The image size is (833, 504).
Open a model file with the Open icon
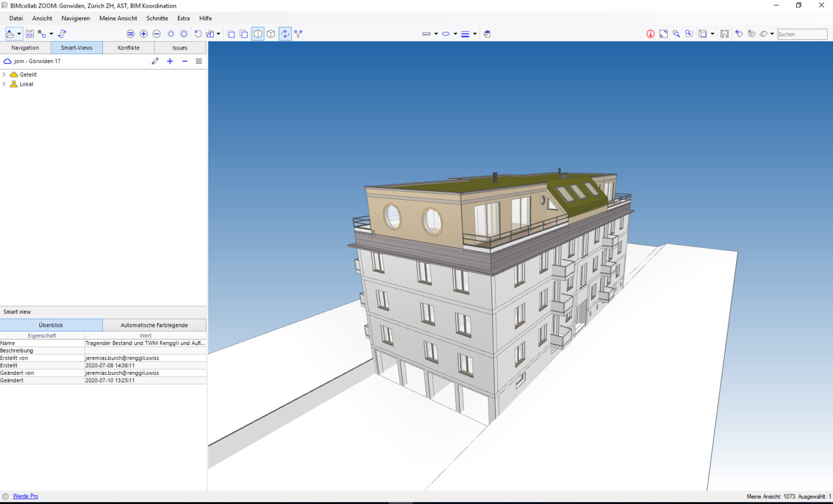[x=10, y=34]
